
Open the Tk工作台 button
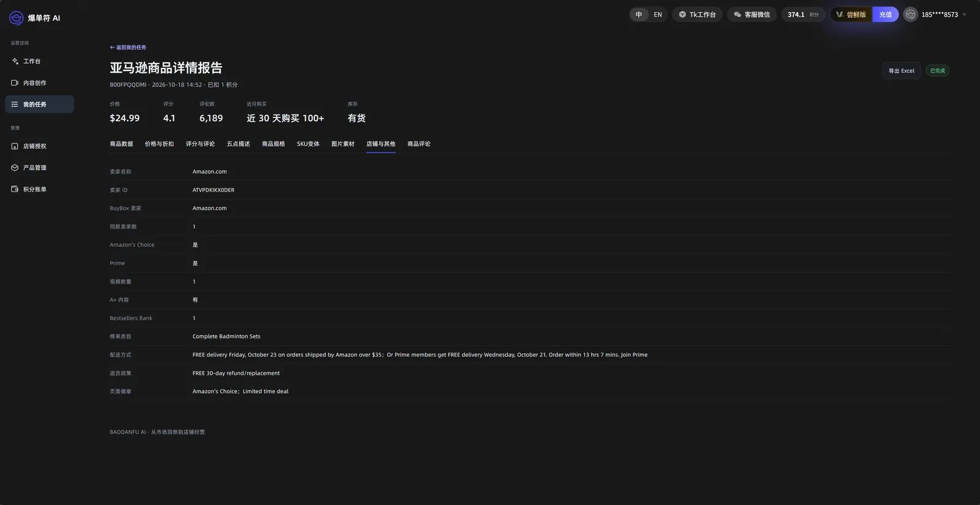[698, 15]
